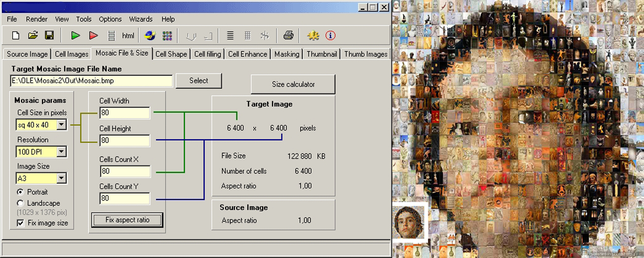Click the globe browser toolbar icon
This screenshot has width=644, height=258.
tap(150, 36)
